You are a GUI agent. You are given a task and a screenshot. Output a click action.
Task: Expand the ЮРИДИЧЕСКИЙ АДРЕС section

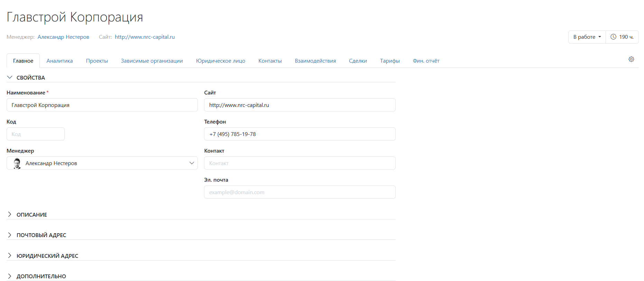pyautogui.click(x=47, y=256)
